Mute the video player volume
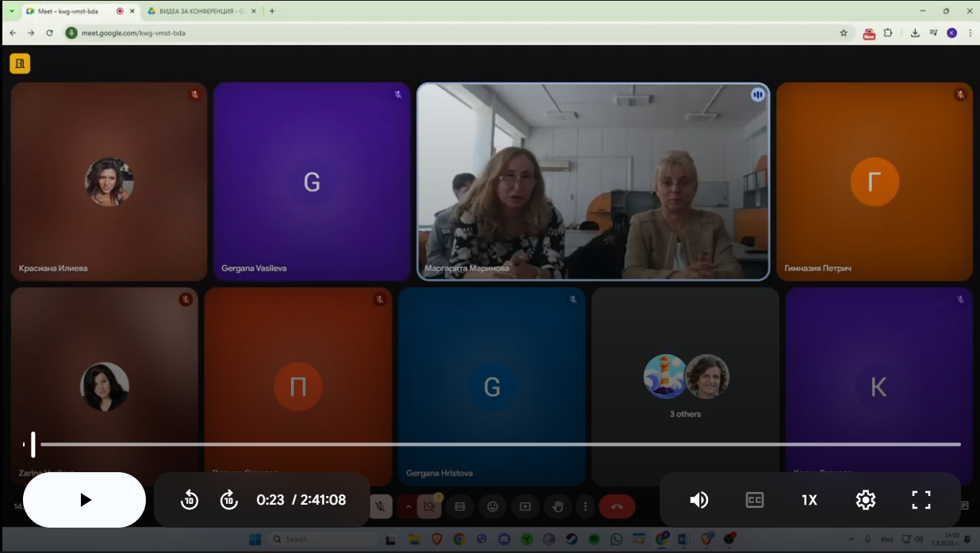Screen dimensions: 980x553 point(699,500)
